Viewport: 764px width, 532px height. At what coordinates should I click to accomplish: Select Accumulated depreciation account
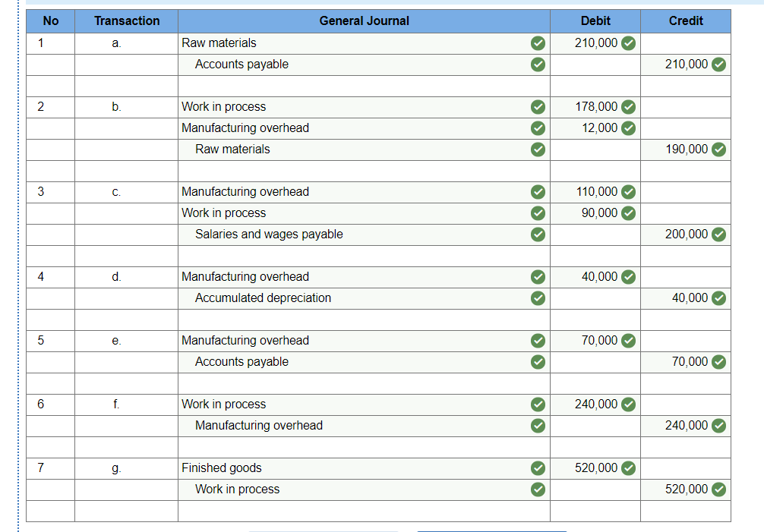pos(364,298)
